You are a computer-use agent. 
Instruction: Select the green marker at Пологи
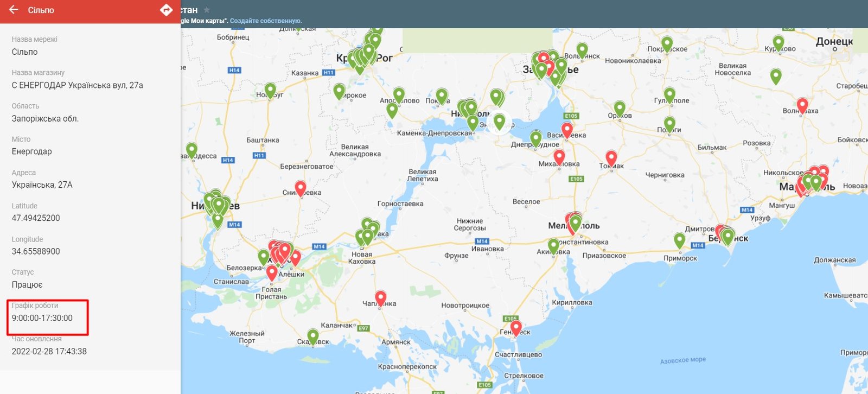pos(670,124)
